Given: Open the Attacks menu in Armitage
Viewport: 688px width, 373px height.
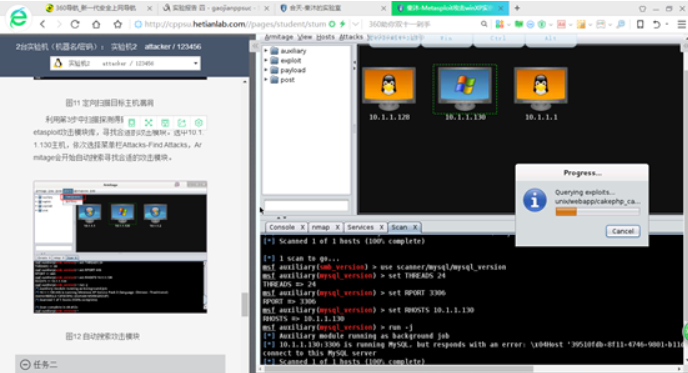Looking at the screenshot, I should (x=351, y=37).
